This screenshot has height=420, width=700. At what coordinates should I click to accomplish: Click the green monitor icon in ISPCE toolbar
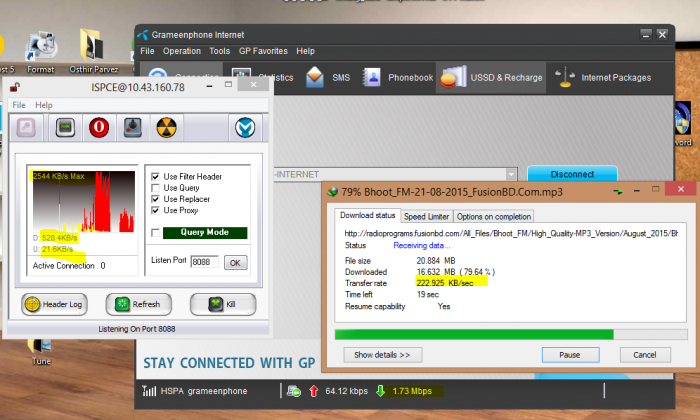pos(65,128)
